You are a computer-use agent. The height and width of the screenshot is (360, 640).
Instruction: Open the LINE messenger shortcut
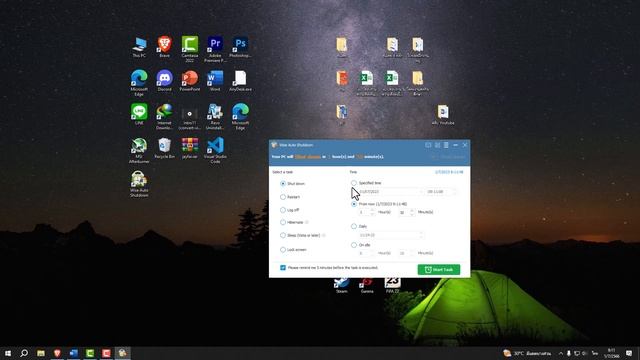(139, 114)
